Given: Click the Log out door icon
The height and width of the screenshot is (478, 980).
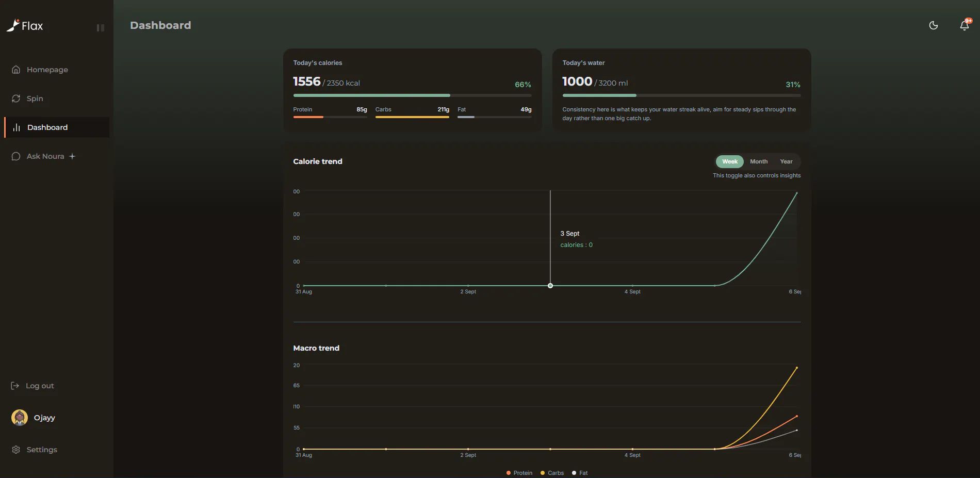Looking at the screenshot, I should (x=15, y=386).
